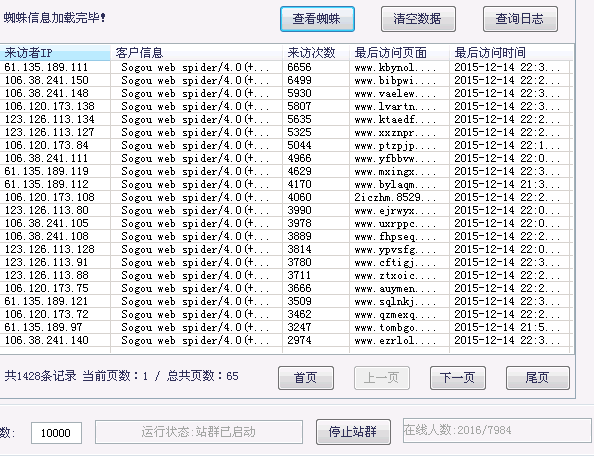Screen dimensions: 594x457
Task: Sort by 最后访问页面 column header
Action: [399, 53]
